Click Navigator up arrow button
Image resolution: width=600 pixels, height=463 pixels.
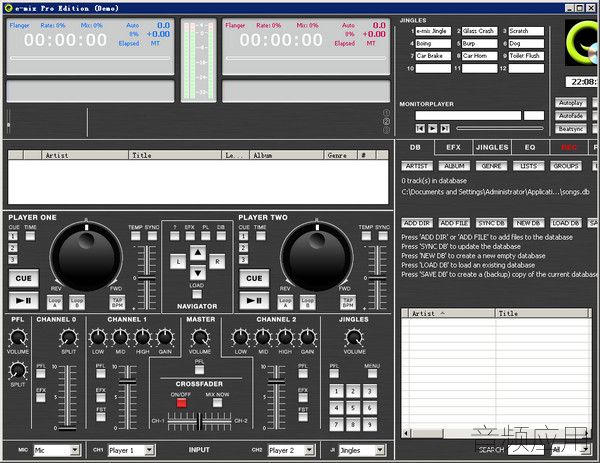(x=198, y=253)
